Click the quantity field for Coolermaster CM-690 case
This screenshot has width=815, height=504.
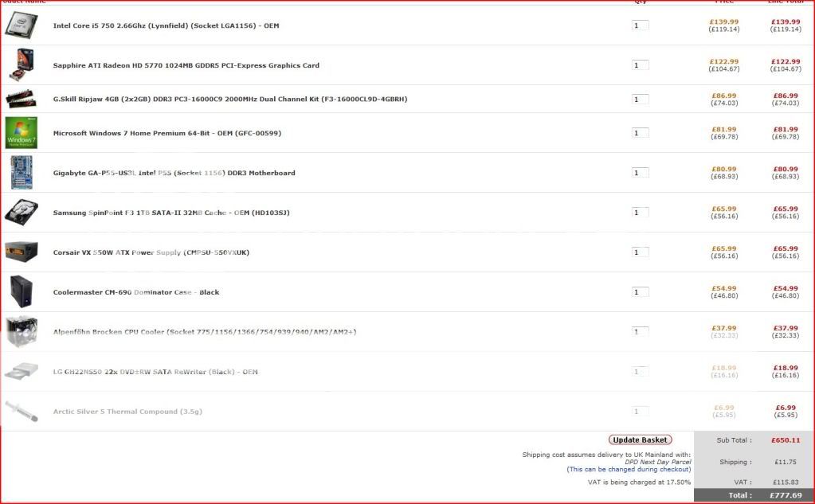coord(640,292)
